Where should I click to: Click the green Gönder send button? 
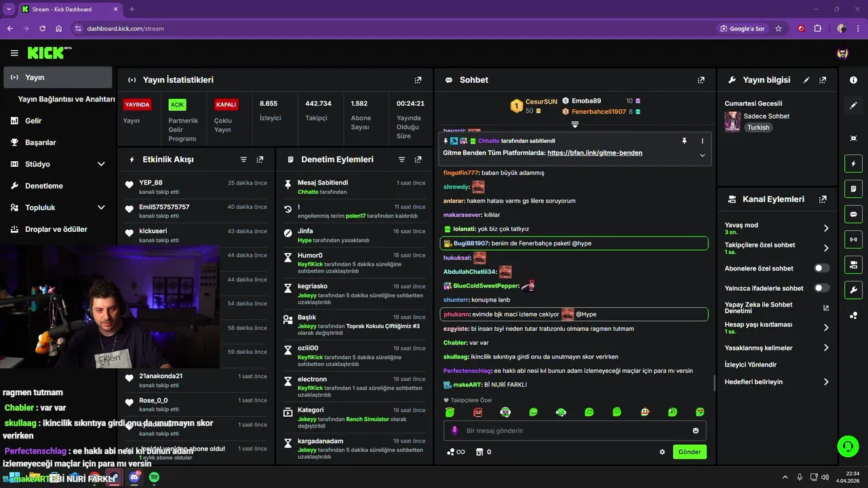(x=690, y=452)
